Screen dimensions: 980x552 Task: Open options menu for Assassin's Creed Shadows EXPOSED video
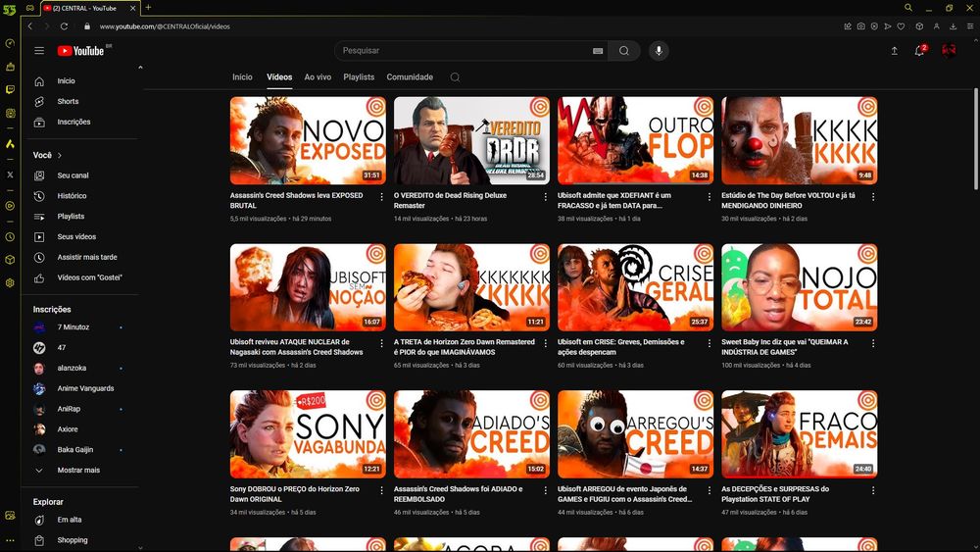[x=382, y=197]
